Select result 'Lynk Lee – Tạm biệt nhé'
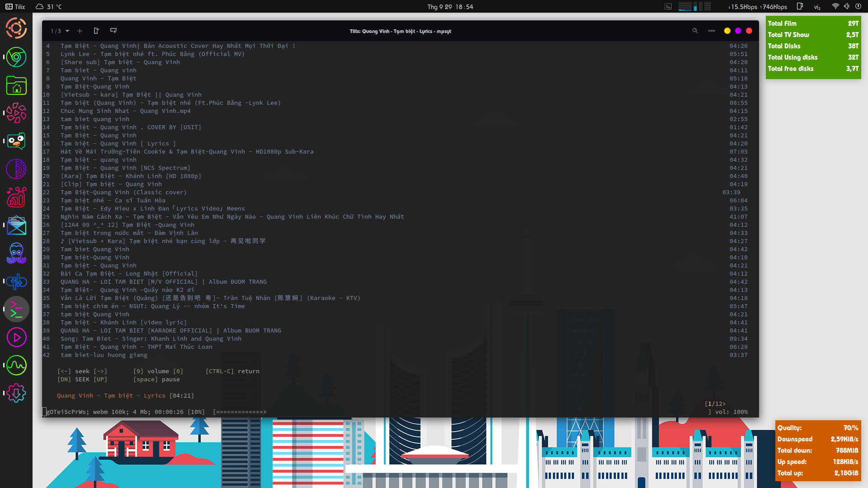The image size is (868, 488). point(152,54)
